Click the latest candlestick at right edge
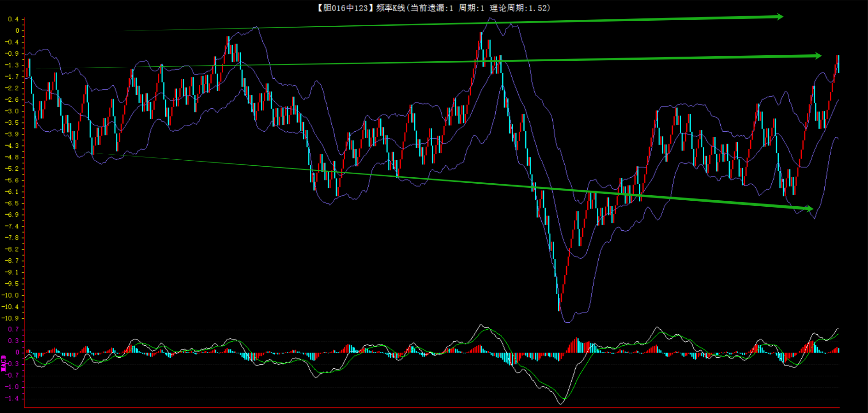868x413 pixels. click(838, 64)
